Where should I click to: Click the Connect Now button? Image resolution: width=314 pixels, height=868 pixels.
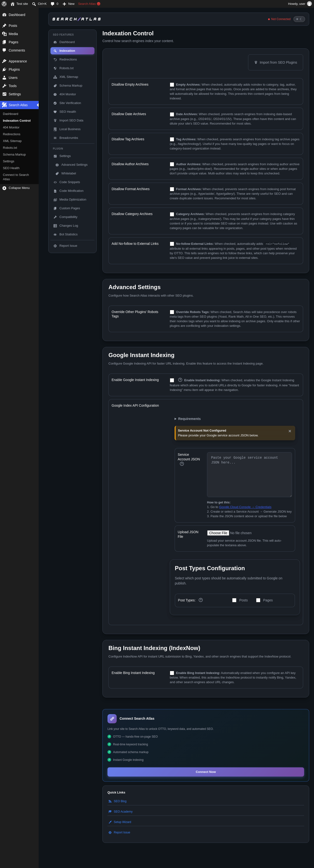coord(206,772)
